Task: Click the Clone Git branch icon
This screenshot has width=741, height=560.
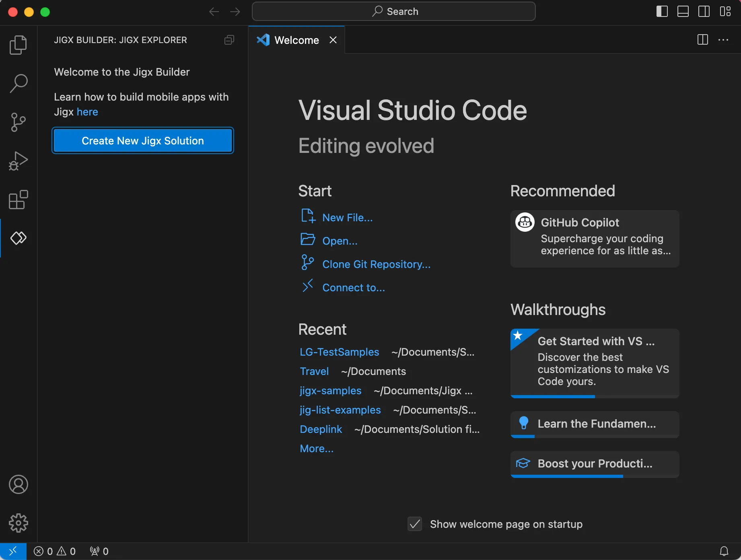Action: click(307, 262)
